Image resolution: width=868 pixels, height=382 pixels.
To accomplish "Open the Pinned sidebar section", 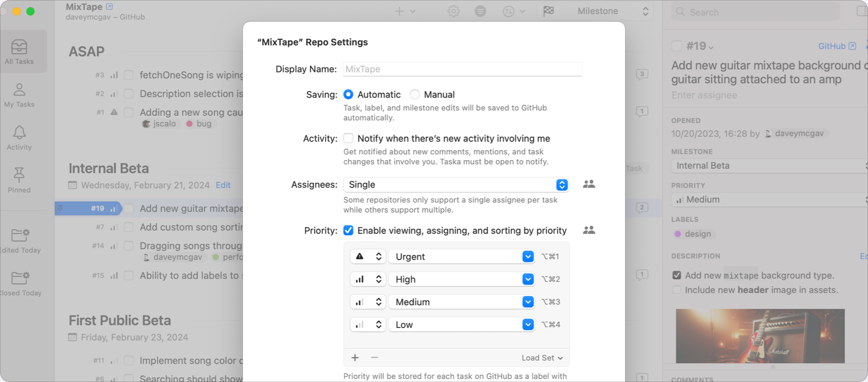I will pyautogui.click(x=19, y=180).
